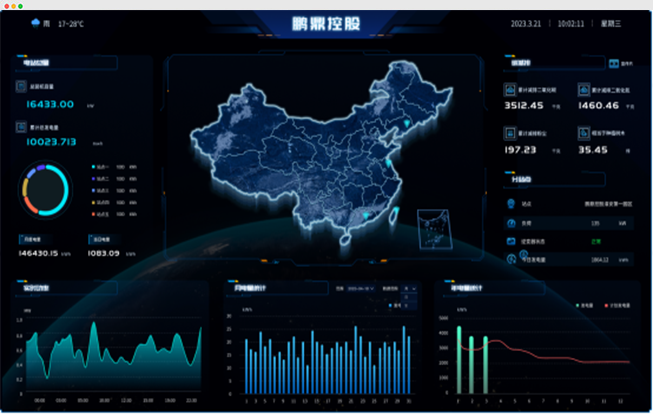Click the 10:02:11 clock display
The height and width of the screenshot is (414, 653).
click(x=571, y=22)
